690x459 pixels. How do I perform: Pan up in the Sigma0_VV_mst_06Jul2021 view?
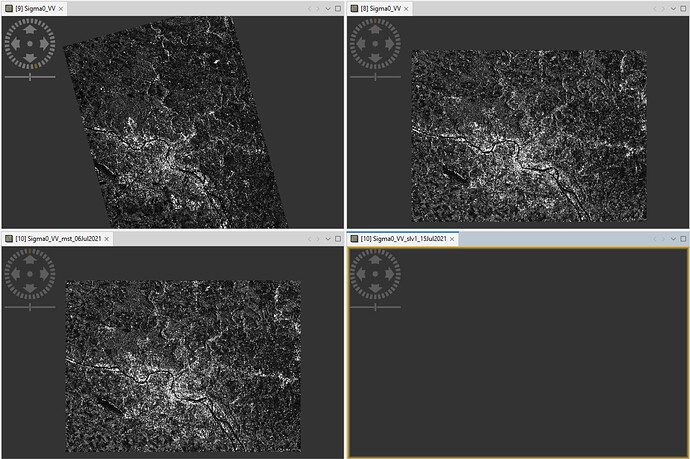pos(30,260)
